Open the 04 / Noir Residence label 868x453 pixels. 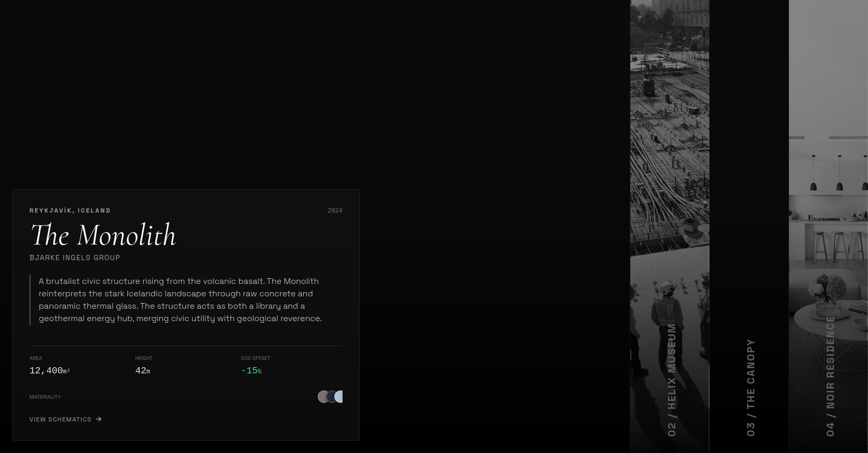point(830,376)
